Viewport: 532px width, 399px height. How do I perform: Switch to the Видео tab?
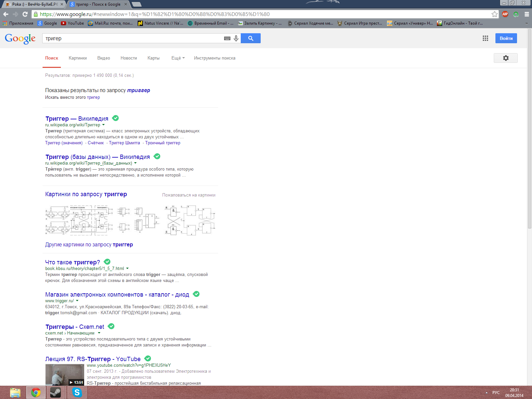[x=104, y=58]
